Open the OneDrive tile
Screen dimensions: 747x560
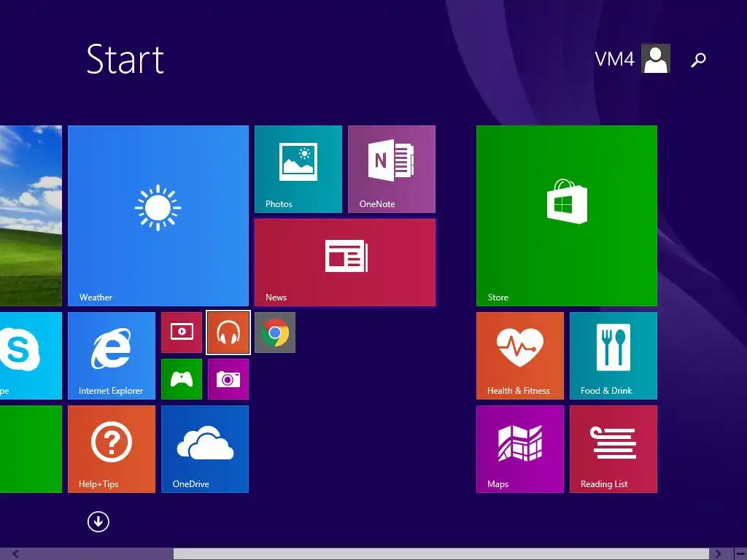point(205,449)
